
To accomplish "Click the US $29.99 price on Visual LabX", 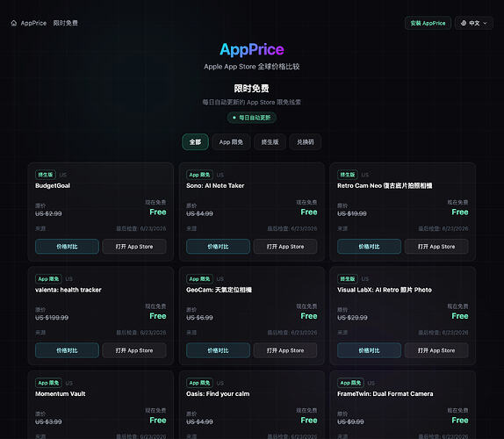I will coord(352,318).
